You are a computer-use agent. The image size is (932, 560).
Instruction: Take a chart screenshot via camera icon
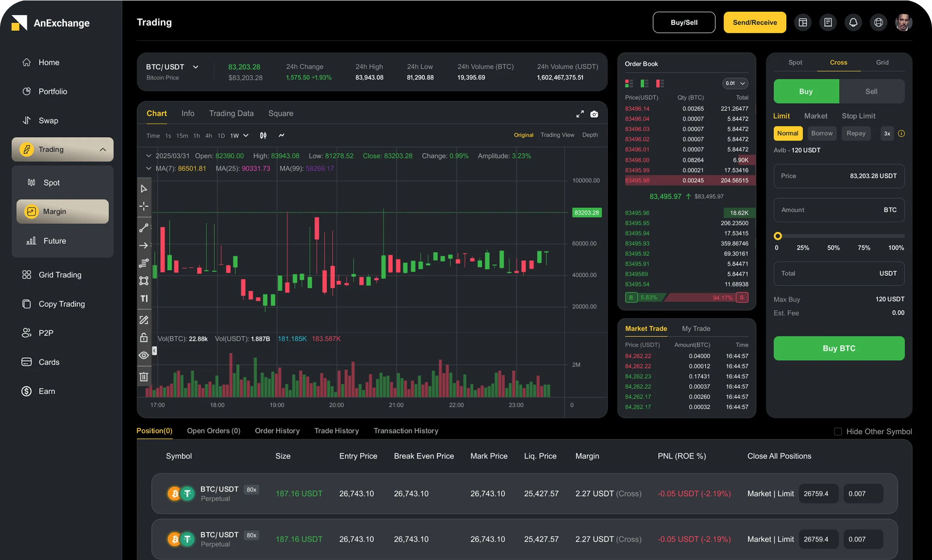tap(594, 114)
